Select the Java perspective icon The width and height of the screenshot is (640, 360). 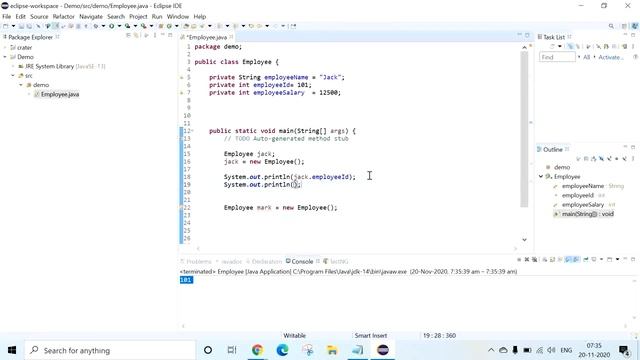point(635,26)
